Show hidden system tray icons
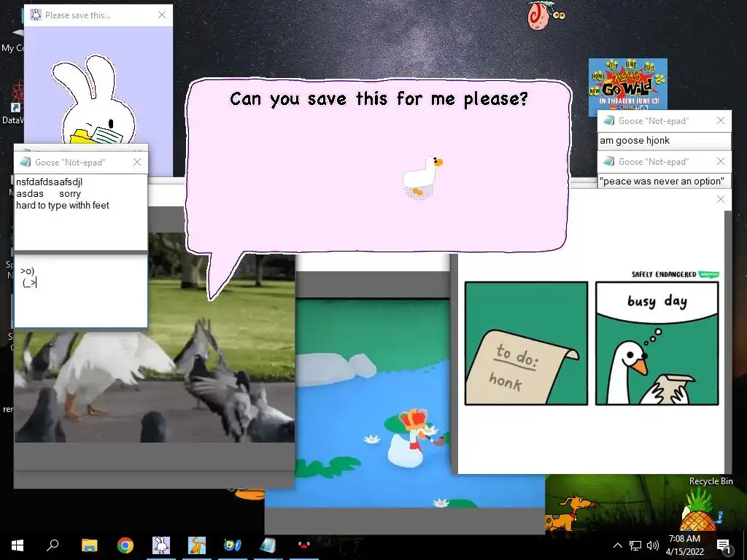Viewport: 747px width, 560px height. point(617,545)
